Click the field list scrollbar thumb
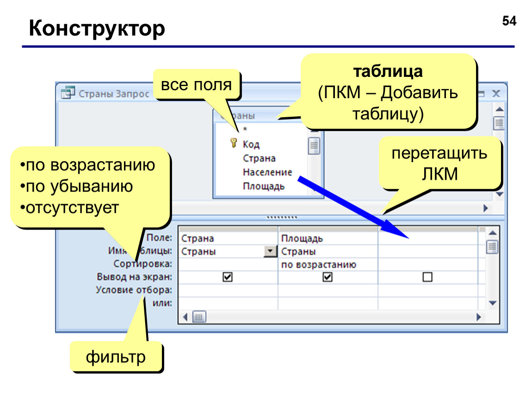 (314, 146)
